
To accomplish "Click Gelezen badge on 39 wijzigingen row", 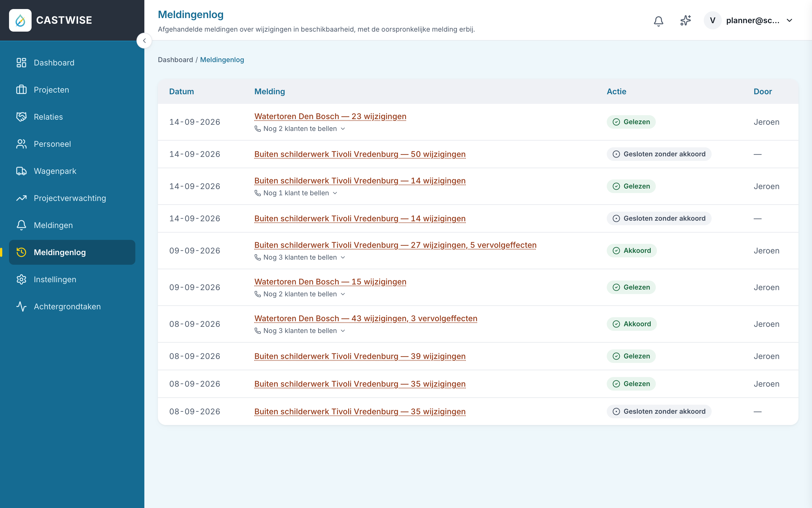I will pos(631,356).
